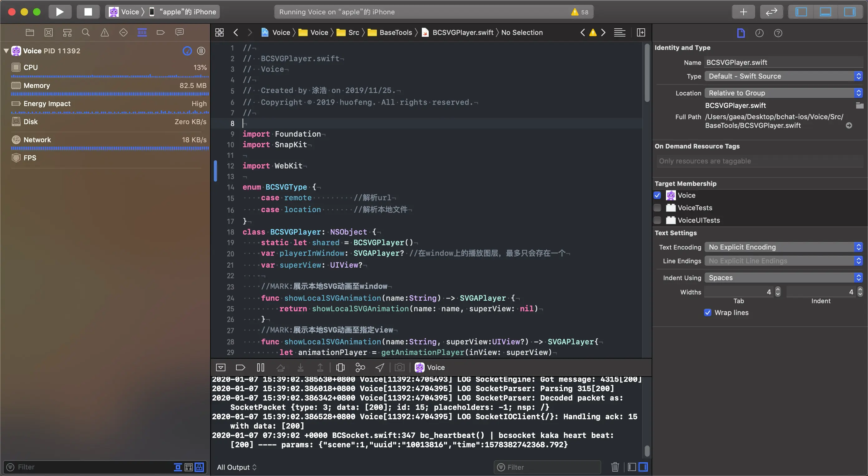Viewport: 868px width, 476px height.
Task: Open the Quick Help inspector icon
Action: pos(778,33)
